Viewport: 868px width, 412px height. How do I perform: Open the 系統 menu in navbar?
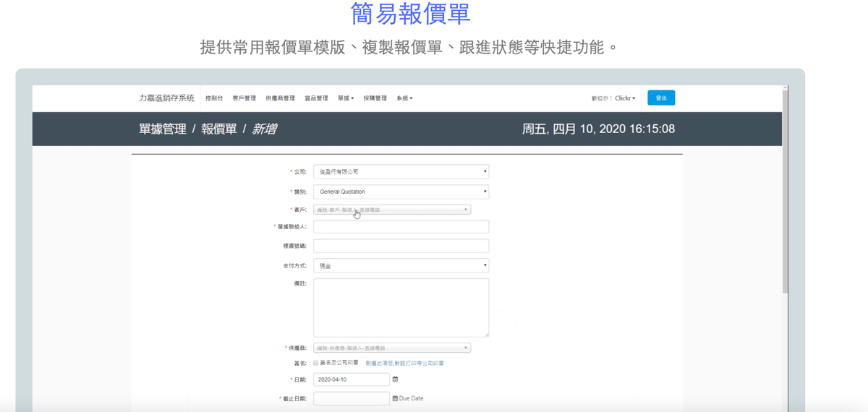click(404, 98)
